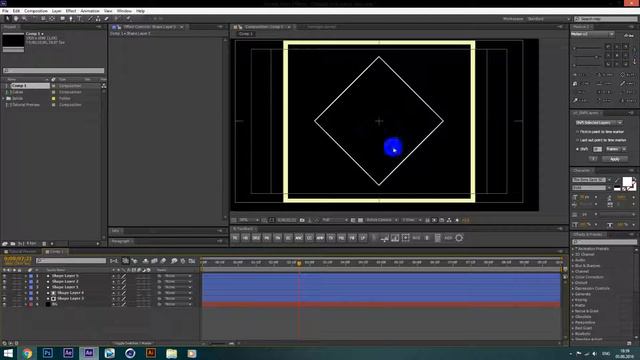Open the Shift Selected Layers dropdown
The width and height of the screenshot is (640, 360).
[599, 122]
